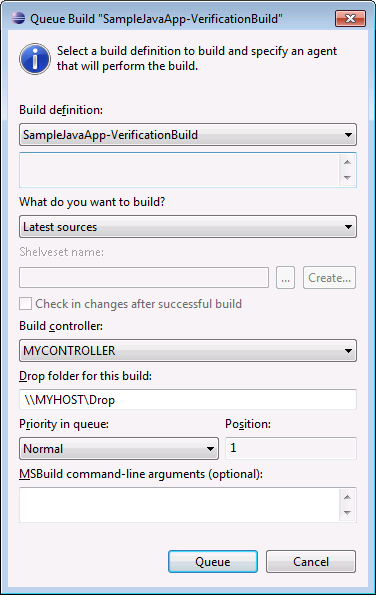The image size is (376, 595).
Task: Click the Queue button
Action: [x=213, y=561]
